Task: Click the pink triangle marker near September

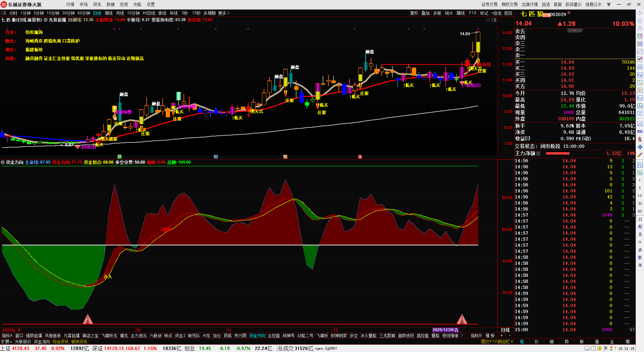Action: pos(88,319)
